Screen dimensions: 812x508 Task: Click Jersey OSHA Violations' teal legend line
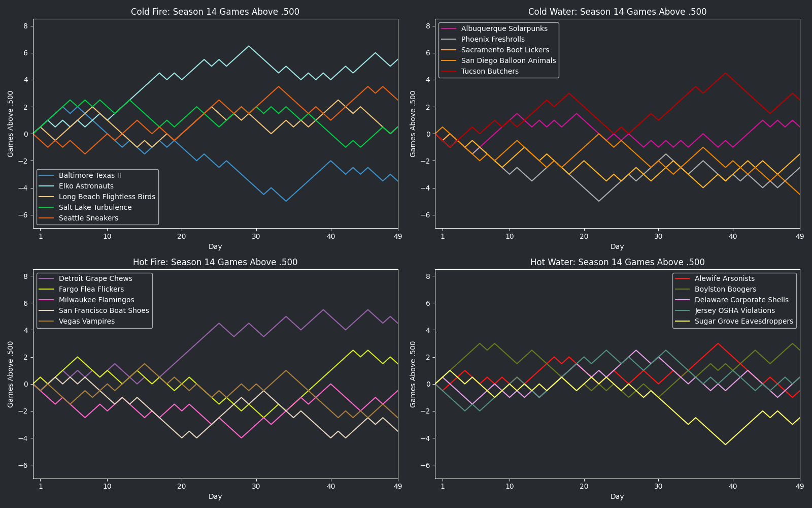point(683,311)
